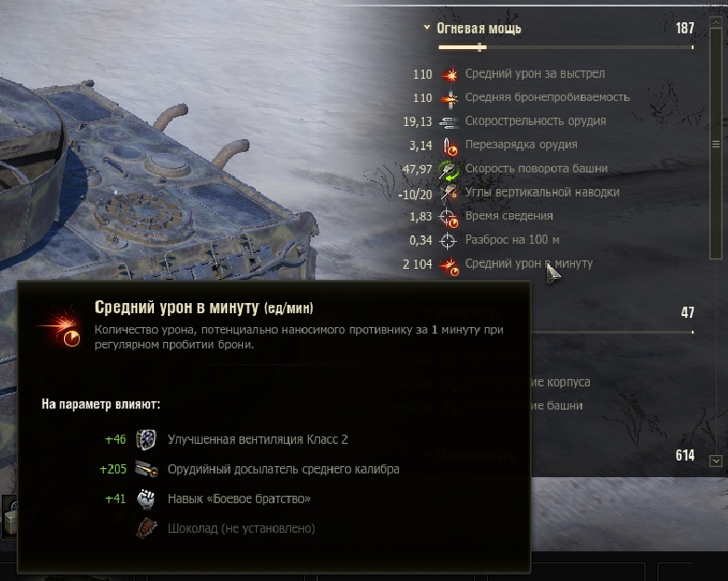Click the gun reload time icon
This screenshot has height=581, width=728.
pos(449,145)
